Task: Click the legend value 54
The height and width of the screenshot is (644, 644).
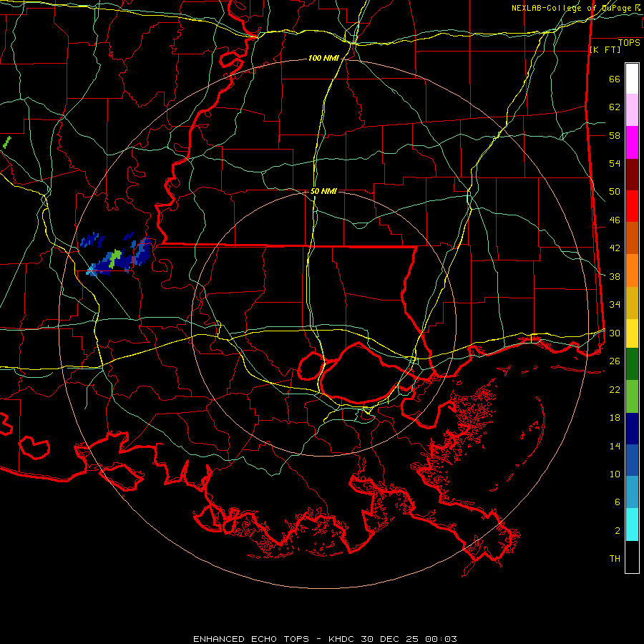Action: 615,163
